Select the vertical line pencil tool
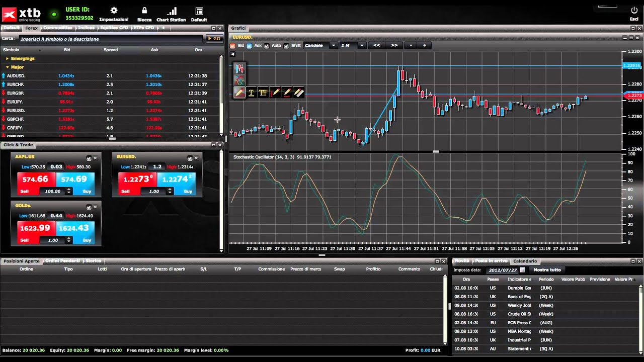Screen dimensions: 644x362 coord(275,93)
